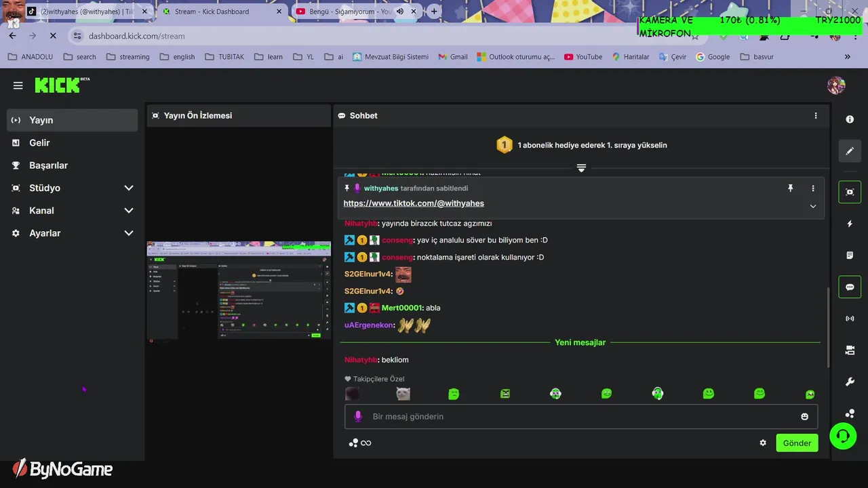Image resolution: width=868 pixels, height=488 pixels.
Task: Open the hamburger menu next to Kick logo
Action: coord(18,85)
